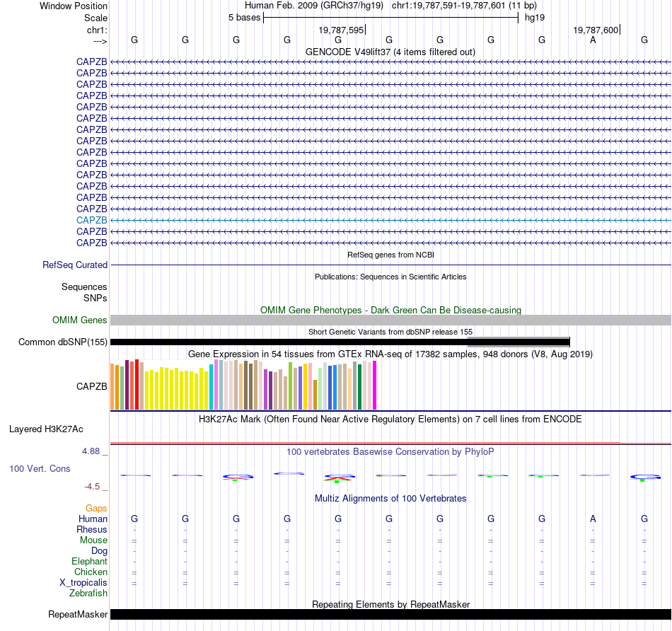
Task: Click the Sequences label of Publications track
Action: click(x=84, y=286)
